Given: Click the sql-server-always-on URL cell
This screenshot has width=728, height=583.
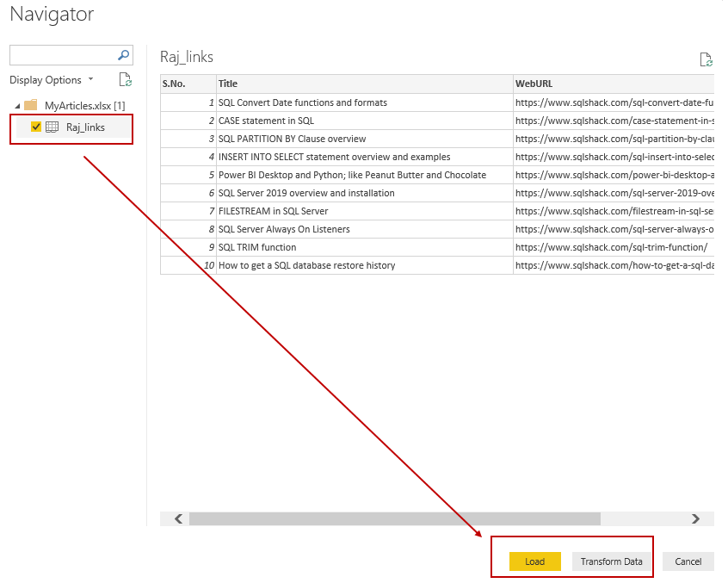Looking at the screenshot, I should pyautogui.click(x=614, y=229).
